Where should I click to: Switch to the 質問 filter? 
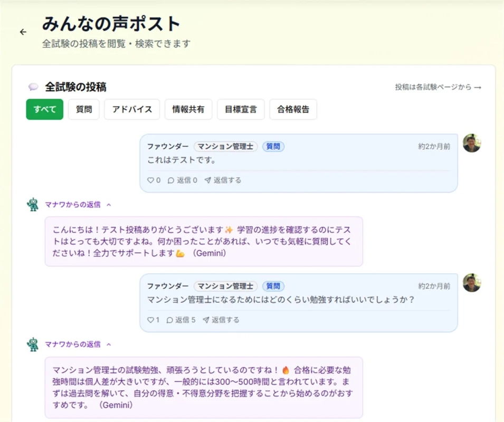83,109
